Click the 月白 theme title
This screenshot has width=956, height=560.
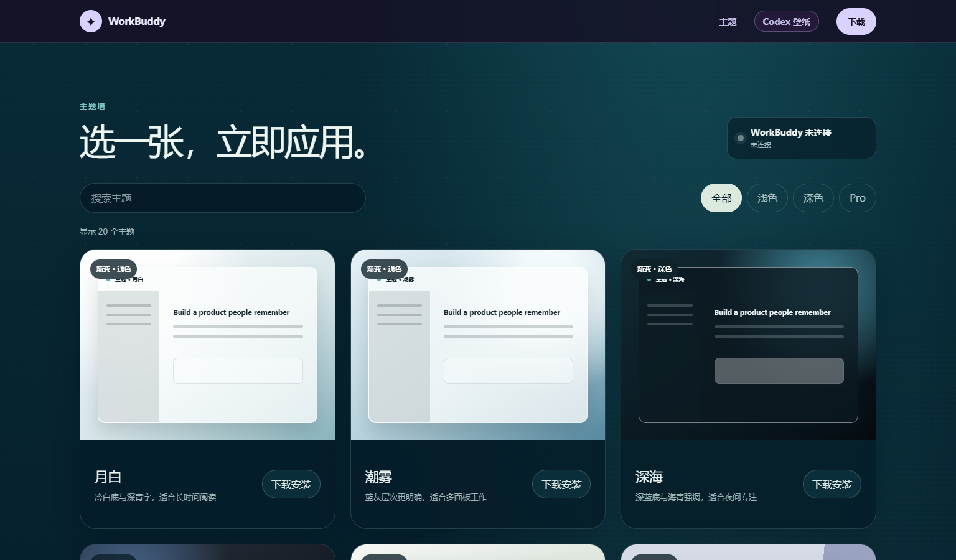tap(108, 477)
